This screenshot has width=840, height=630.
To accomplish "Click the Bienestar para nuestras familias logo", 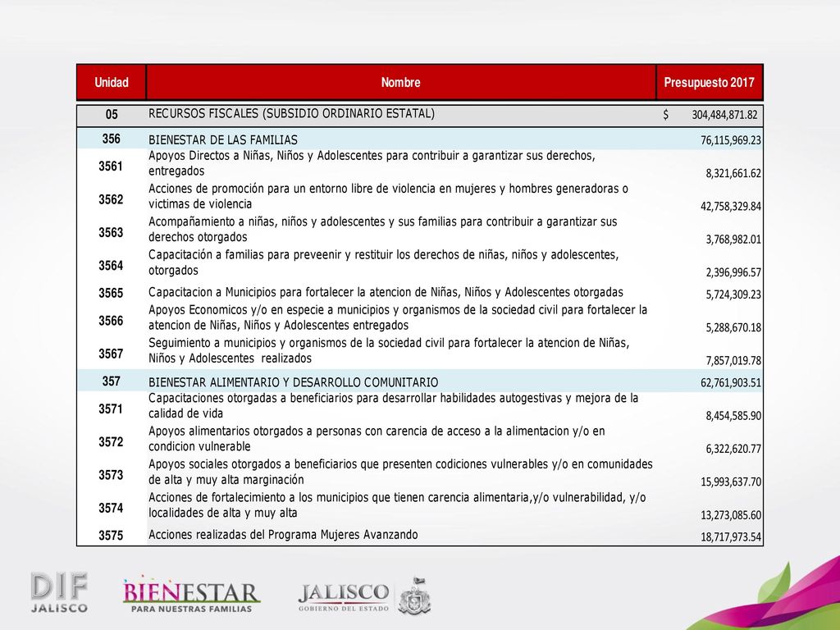I will [x=191, y=596].
